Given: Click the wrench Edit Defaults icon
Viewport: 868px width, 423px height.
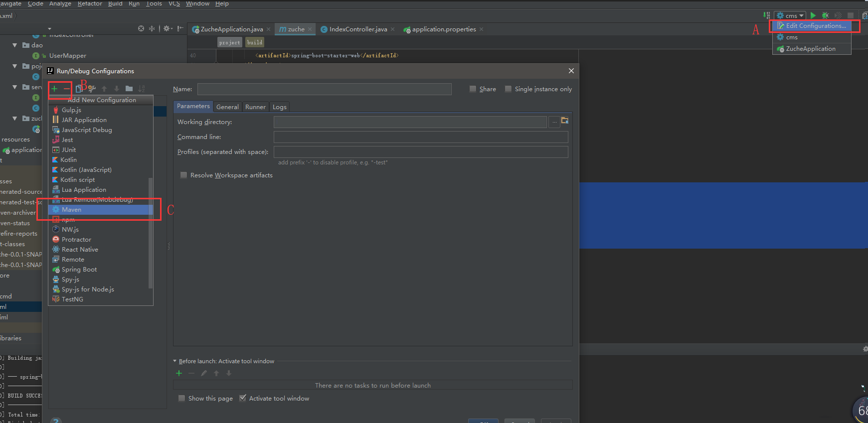Looking at the screenshot, I should [92, 89].
